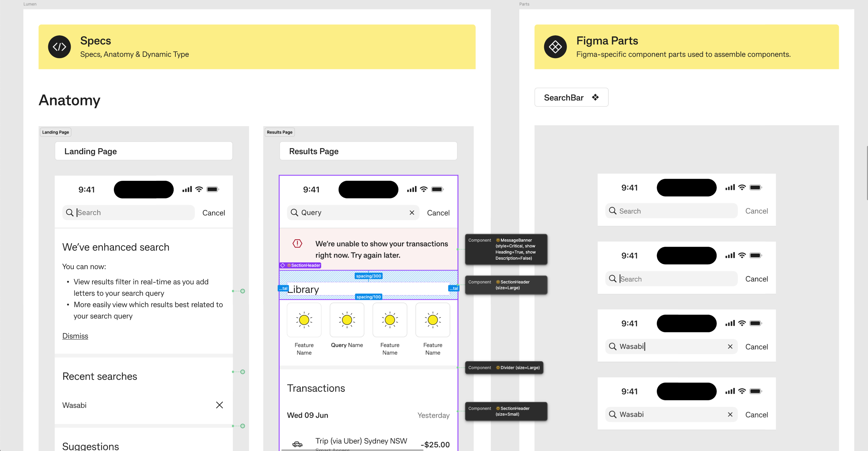
Task: Click the Divider size=Large annotation
Action: pyautogui.click(x=504, y=368)
